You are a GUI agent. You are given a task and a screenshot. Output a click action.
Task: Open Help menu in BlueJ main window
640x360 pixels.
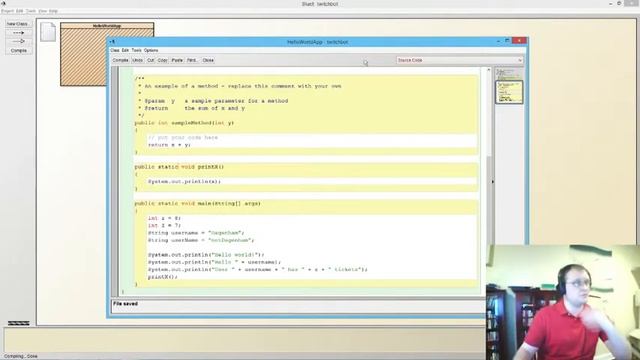click(53, 11)
